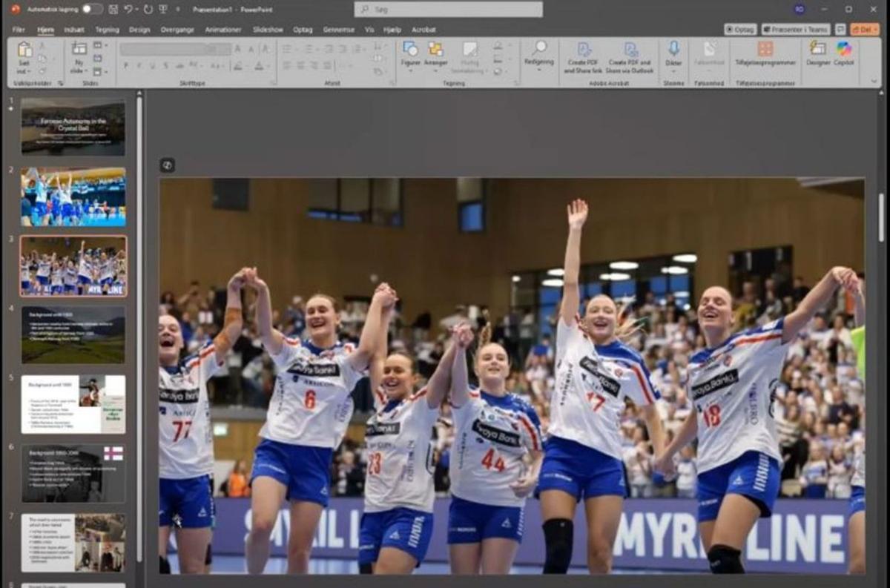Viewport: 890px width, 588px height.
Task: Select slide 5 thumbnail in panel
Action: tap(73, 404)
